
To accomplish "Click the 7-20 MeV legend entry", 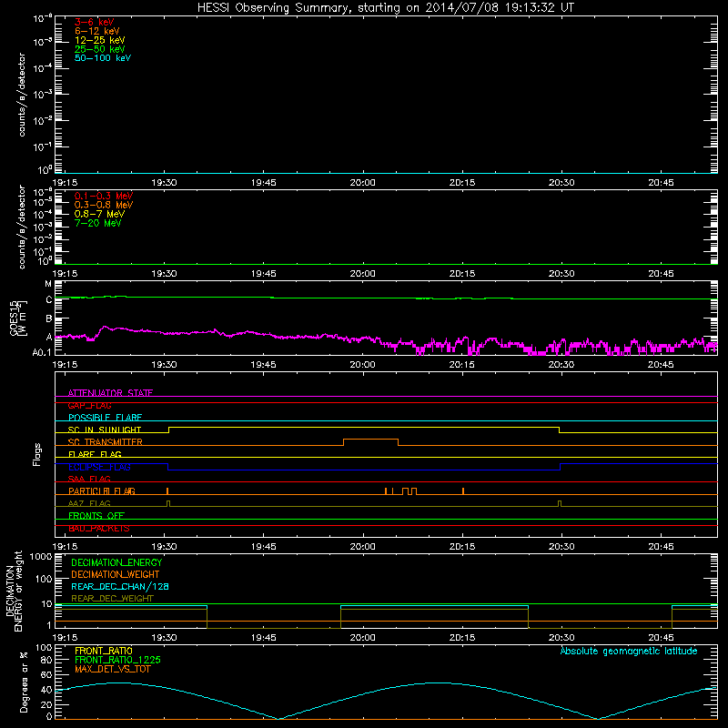I will coord(97,223).
